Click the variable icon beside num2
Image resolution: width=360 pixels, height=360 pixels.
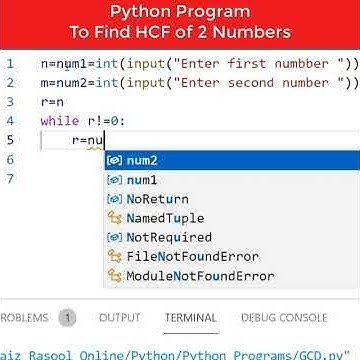click(114, 161)
